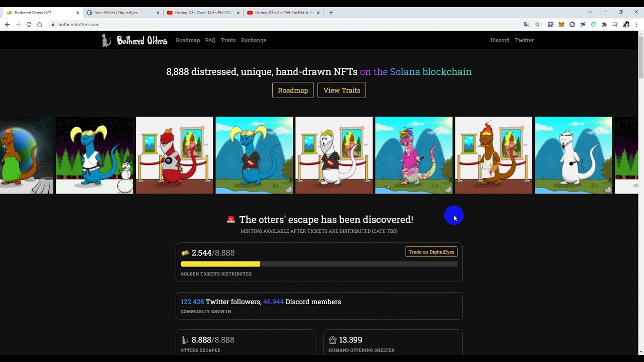This screenshot has height=362, width=644.
Task: Click the Bothered Otters logo
Action: pyautogui.click(x=134, y=40)
